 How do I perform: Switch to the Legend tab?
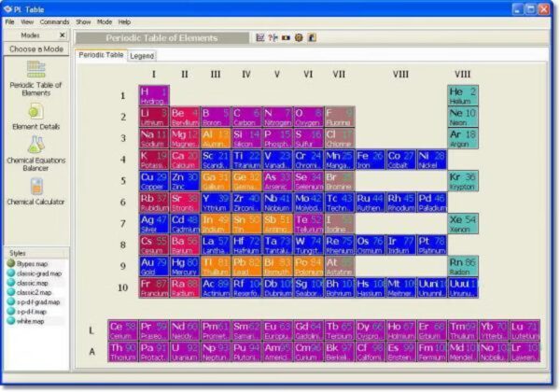[x=142, y=56]
